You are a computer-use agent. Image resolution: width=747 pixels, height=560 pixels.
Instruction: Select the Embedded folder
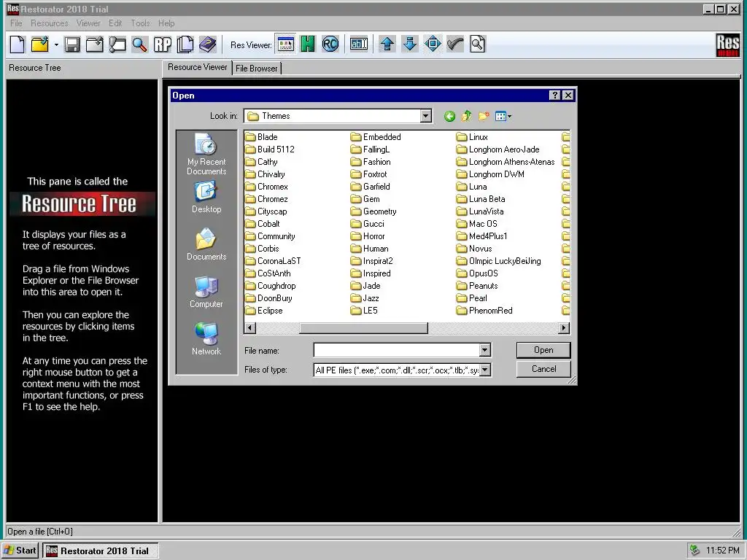click(x=376, y=136)
